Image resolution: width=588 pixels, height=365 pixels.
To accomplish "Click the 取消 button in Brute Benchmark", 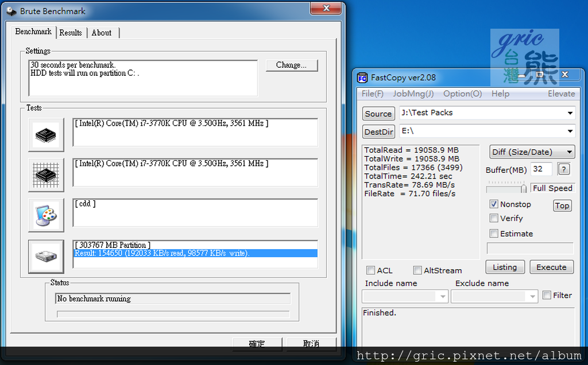I will click(x=311, y=344).
